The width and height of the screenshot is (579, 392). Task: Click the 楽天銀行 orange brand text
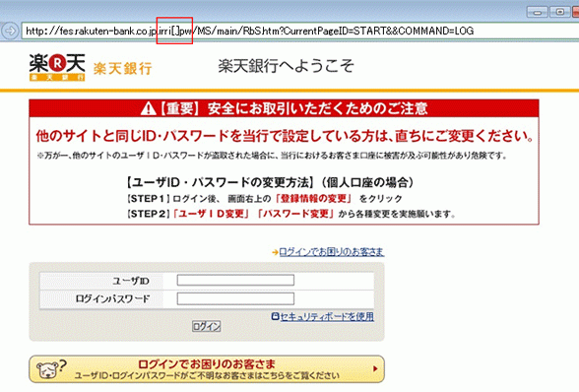point(122,69)
